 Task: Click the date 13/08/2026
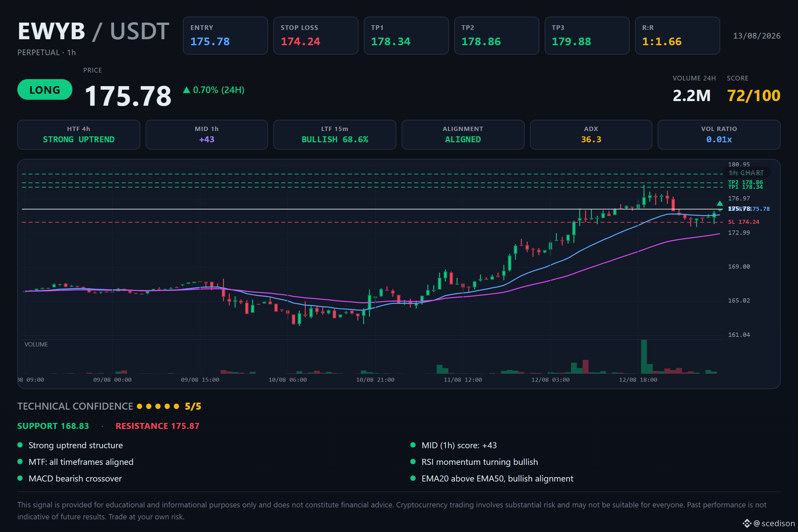(x=757, y=36)
